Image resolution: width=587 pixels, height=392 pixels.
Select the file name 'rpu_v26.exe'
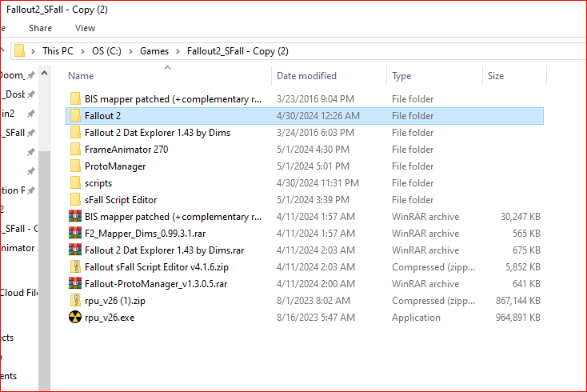(110, 318)
